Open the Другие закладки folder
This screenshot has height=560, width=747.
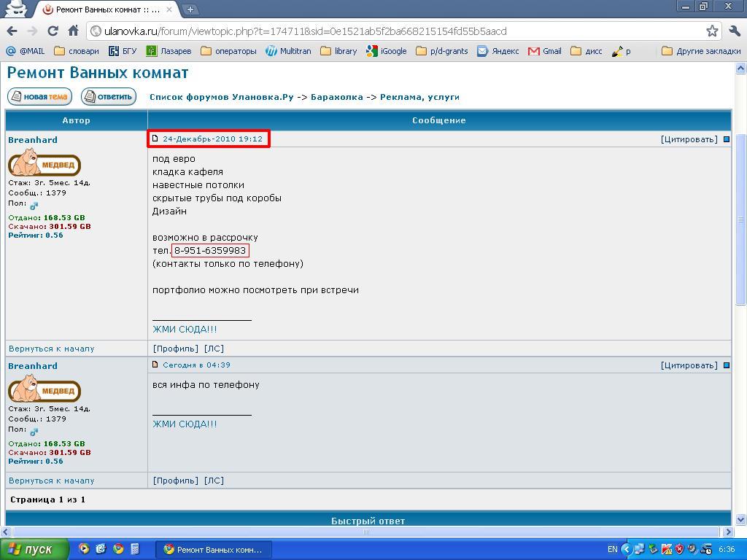pyautogui.click(x=700, y=51)
